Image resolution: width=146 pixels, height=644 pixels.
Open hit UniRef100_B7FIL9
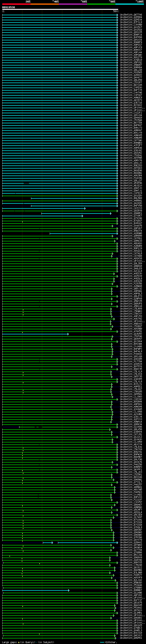[131, 22]
